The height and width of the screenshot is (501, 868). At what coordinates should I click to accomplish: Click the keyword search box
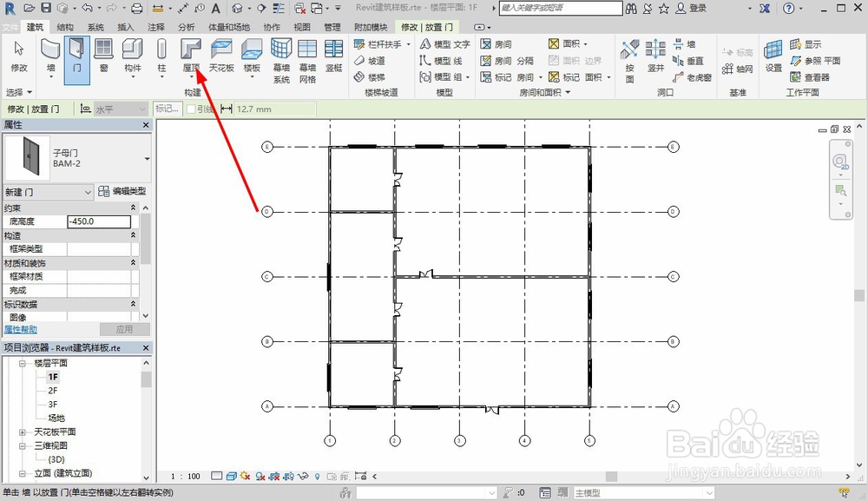coord(561,8)
